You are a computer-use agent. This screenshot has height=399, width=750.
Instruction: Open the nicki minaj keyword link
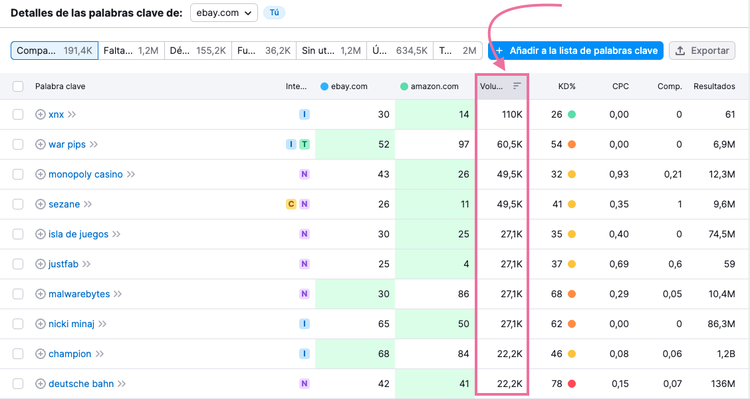71,324
